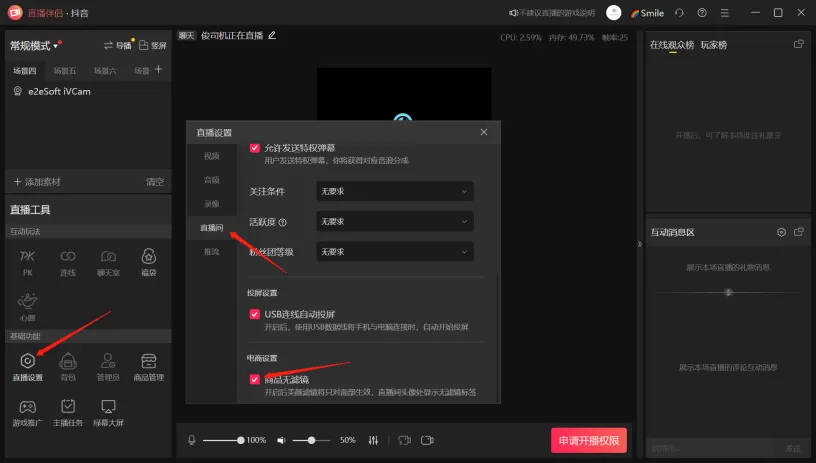
Task: Select 视频 tab in 直播设置
Action: coord(211,156)
